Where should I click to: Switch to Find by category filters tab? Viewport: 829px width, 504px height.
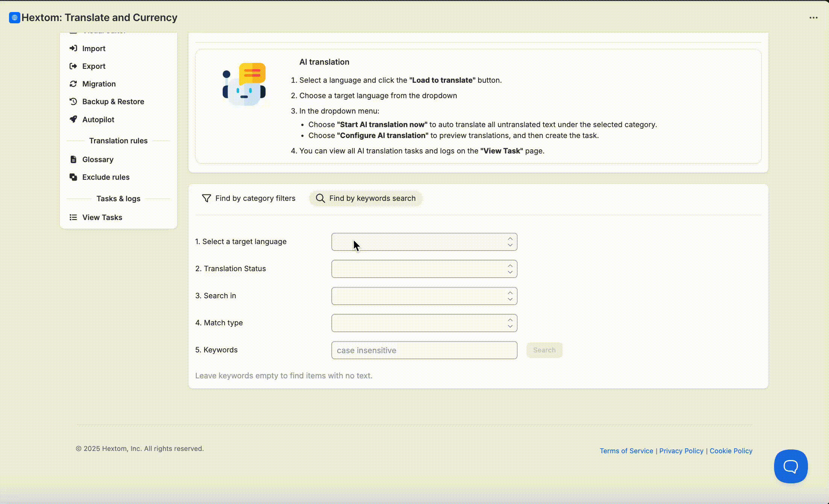[249, 198]
